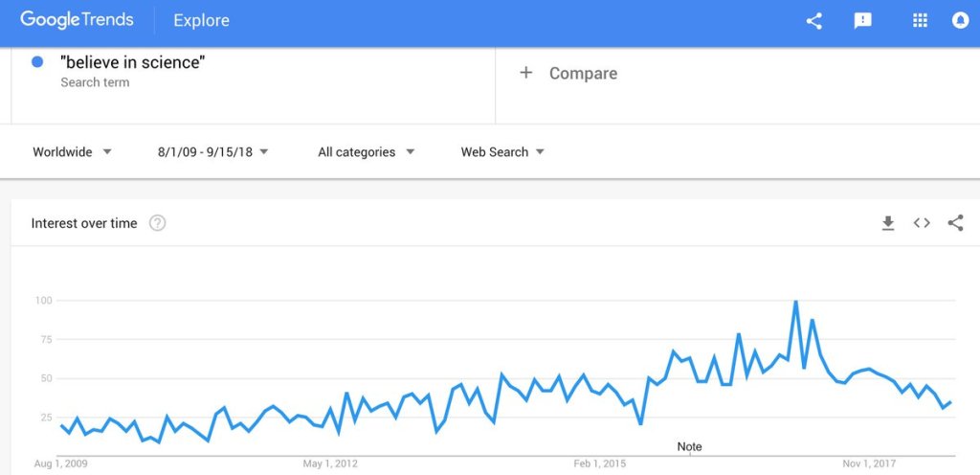The width and height of the screenshot is (980, 475).
Task: Download the Interest over time chart
Action: tap(888, 223)
